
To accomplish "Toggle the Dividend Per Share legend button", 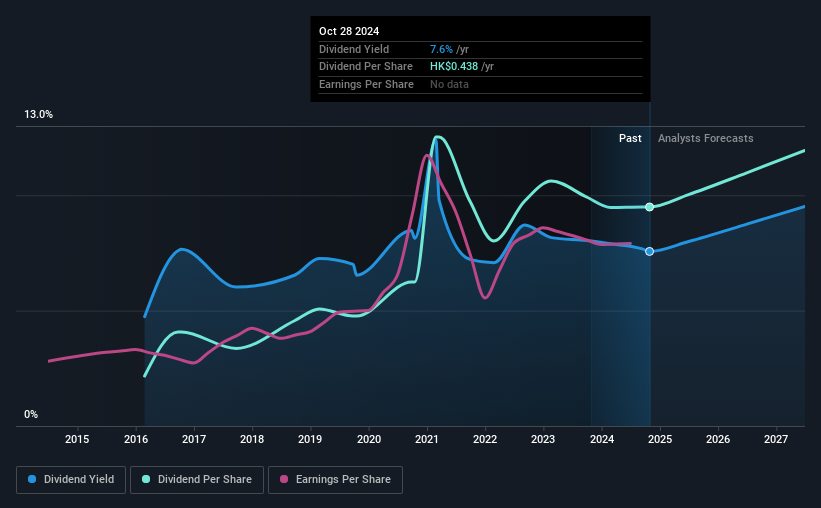I will (197, 480).
